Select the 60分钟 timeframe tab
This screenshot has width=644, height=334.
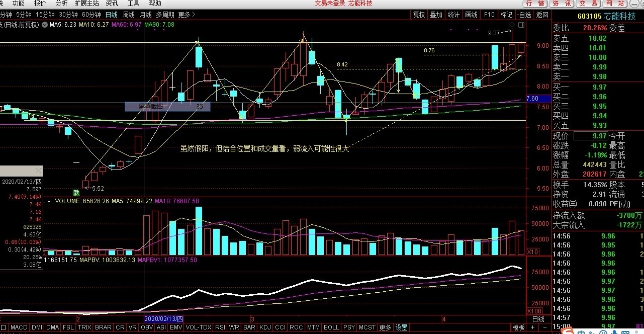click(x=91, y=15)
